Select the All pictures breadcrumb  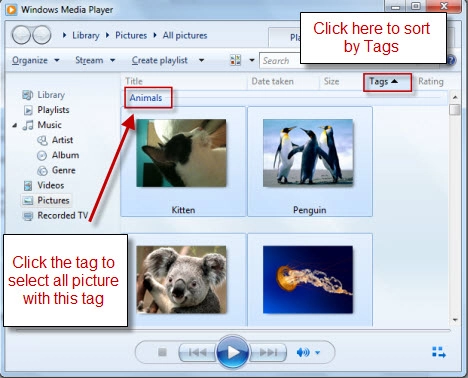click(x=185, y=35)
